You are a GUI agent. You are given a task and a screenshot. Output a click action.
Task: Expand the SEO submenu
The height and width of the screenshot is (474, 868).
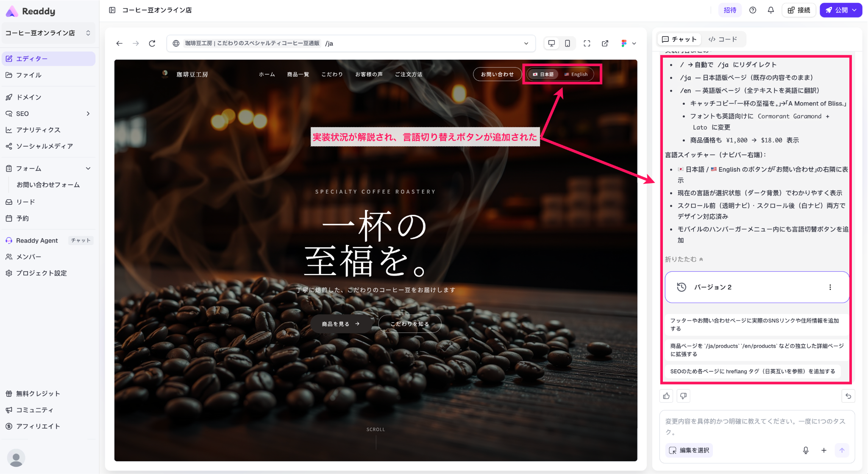(88, 114)
